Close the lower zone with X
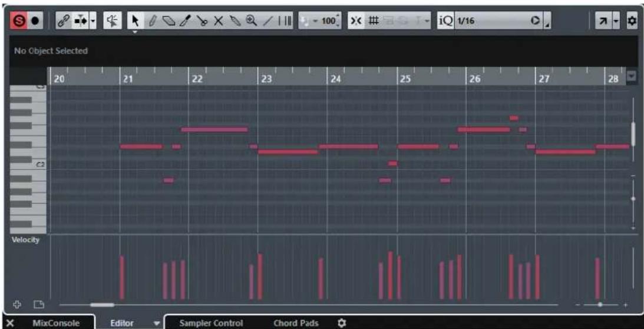The width and height of the screenshot is (644, 329). point(11,323)
